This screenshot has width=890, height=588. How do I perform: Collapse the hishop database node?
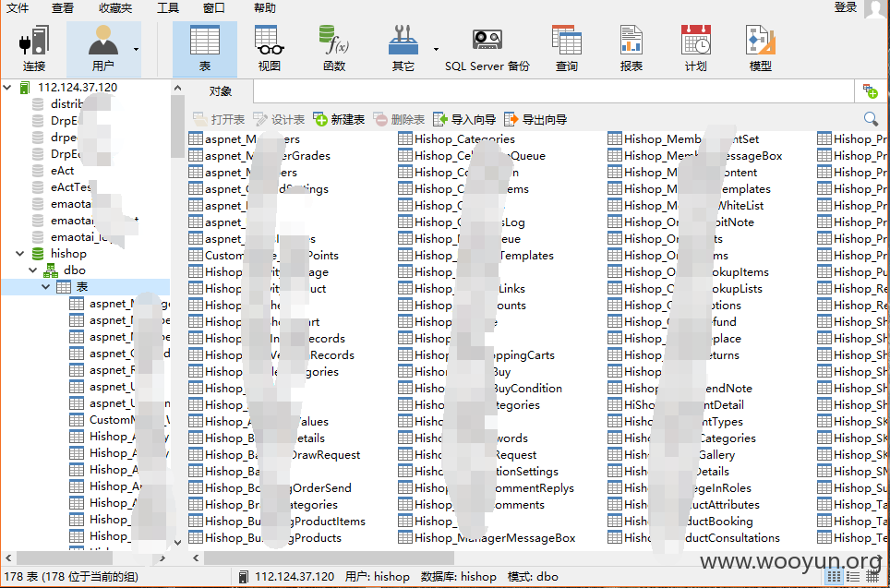tap(20, 254)
